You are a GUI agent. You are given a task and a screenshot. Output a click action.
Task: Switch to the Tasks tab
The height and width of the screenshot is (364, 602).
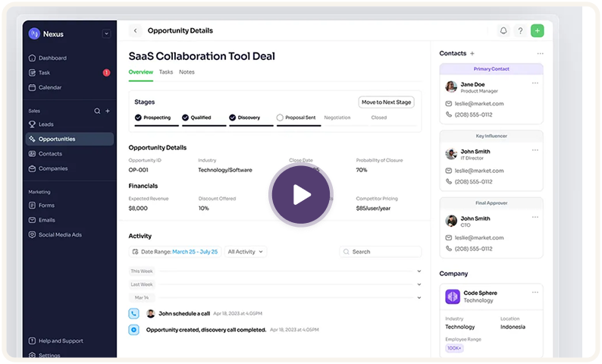pos(165,72)
